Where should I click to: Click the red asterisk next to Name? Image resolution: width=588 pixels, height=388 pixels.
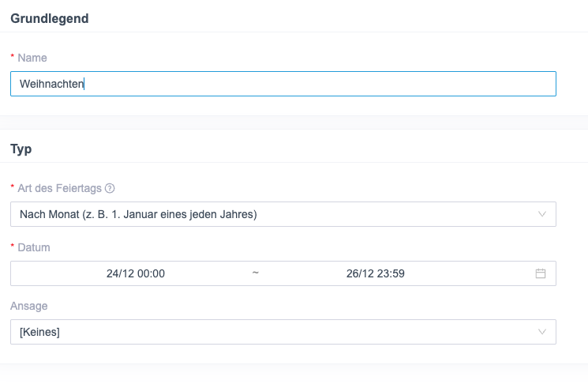tap(13, 58)
